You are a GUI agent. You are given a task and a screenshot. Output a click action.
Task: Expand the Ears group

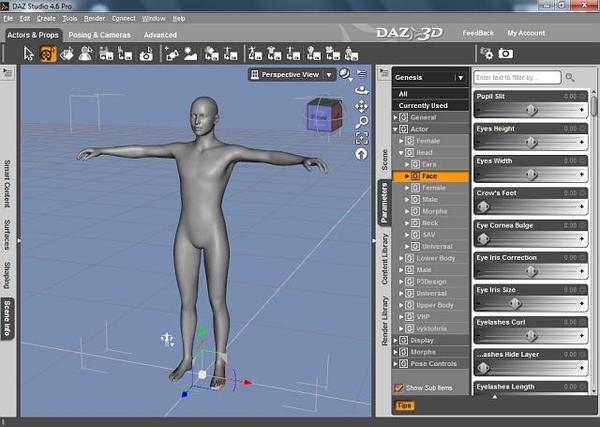pos(407,165)
